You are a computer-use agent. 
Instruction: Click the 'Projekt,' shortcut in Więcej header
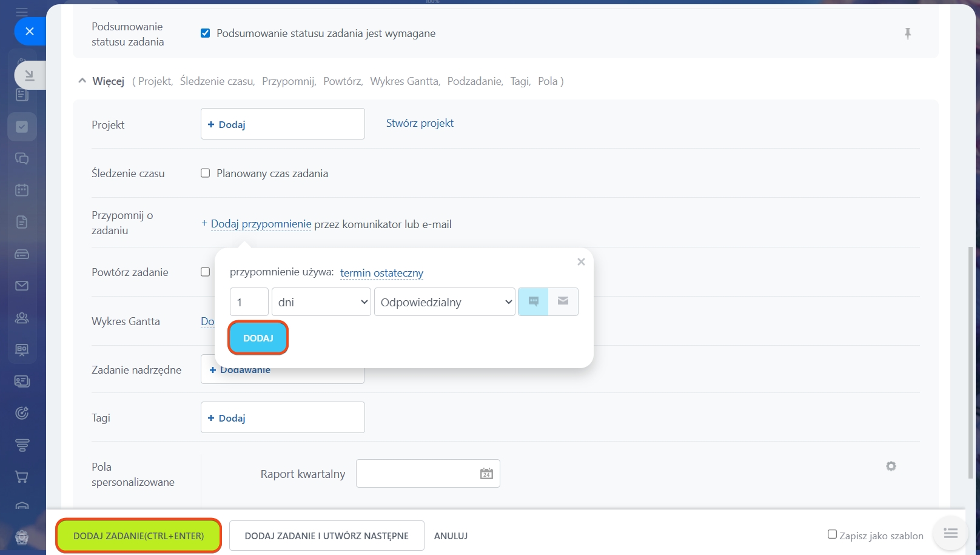pos(156,81)
